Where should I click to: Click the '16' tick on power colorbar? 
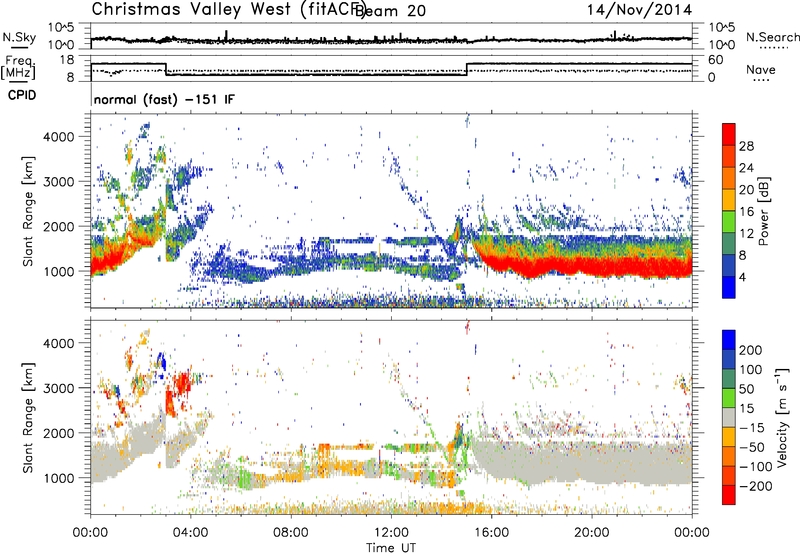(746, 212)
